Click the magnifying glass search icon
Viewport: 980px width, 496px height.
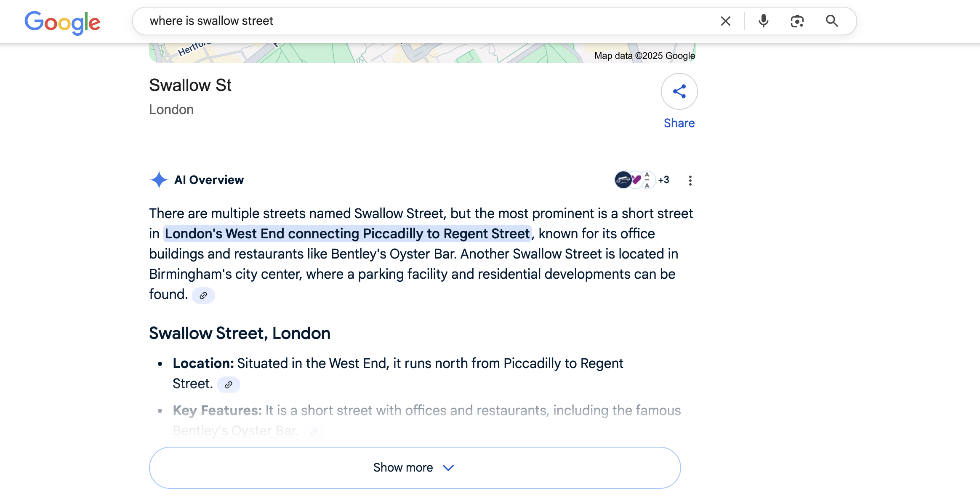831,21
